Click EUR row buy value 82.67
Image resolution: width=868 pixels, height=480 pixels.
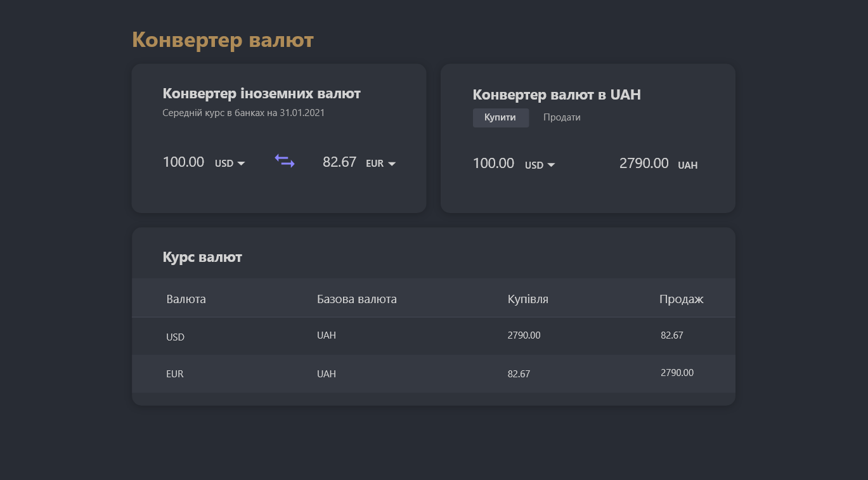[519, 374]
